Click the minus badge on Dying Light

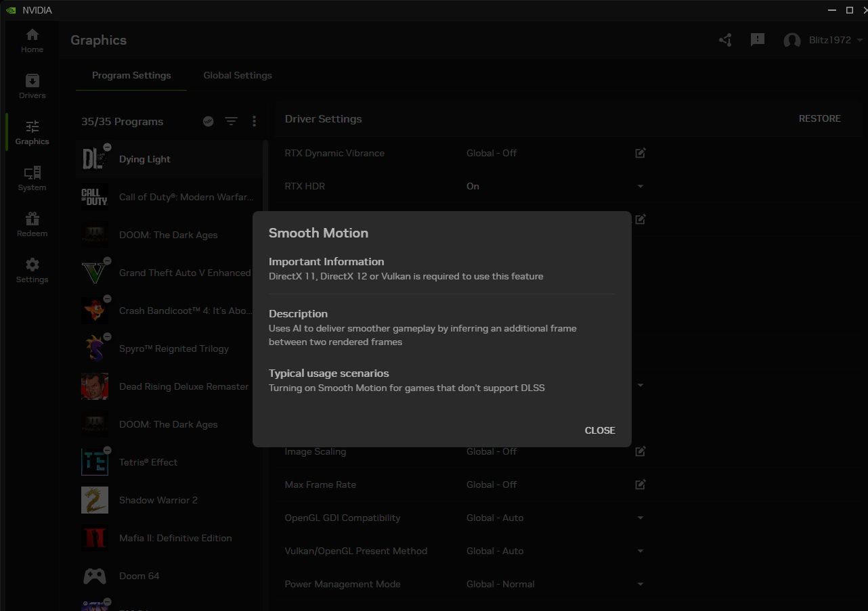[x=108, y=147]
